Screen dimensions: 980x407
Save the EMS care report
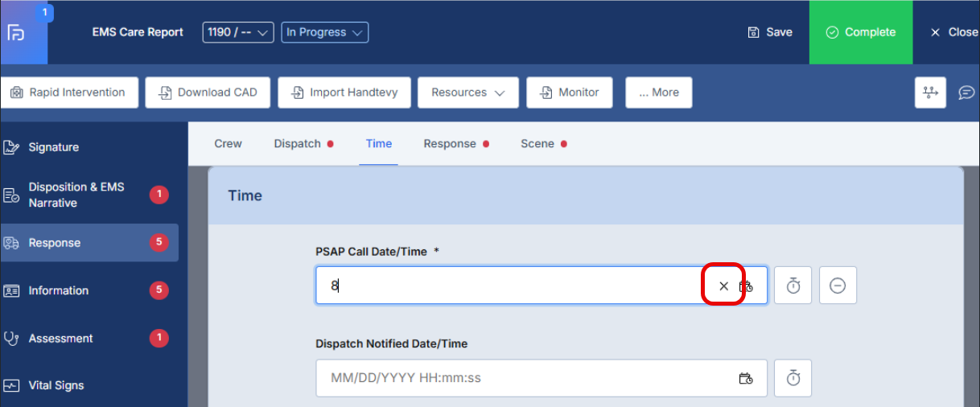pyautogui.click(x=770, y=32)
